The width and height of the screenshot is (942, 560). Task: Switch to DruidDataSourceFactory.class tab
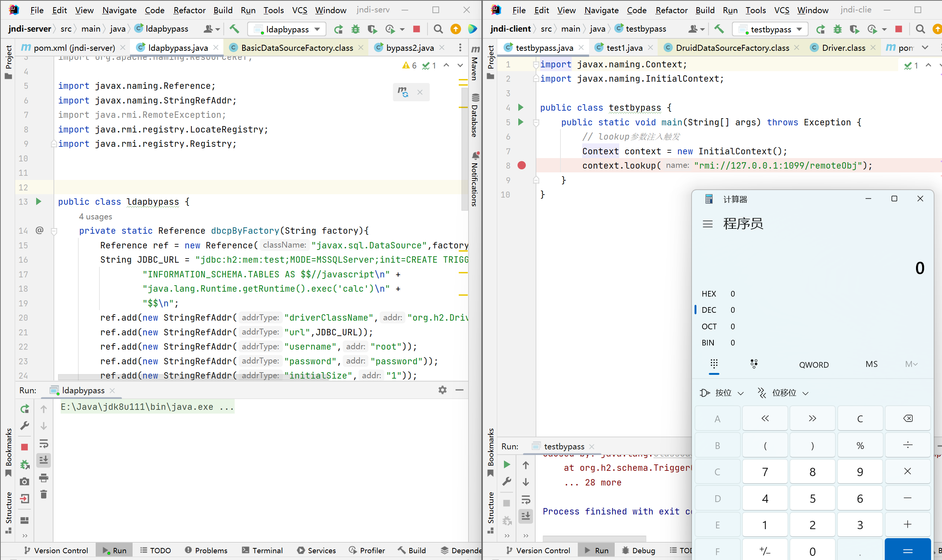click(x=732, y=47)
